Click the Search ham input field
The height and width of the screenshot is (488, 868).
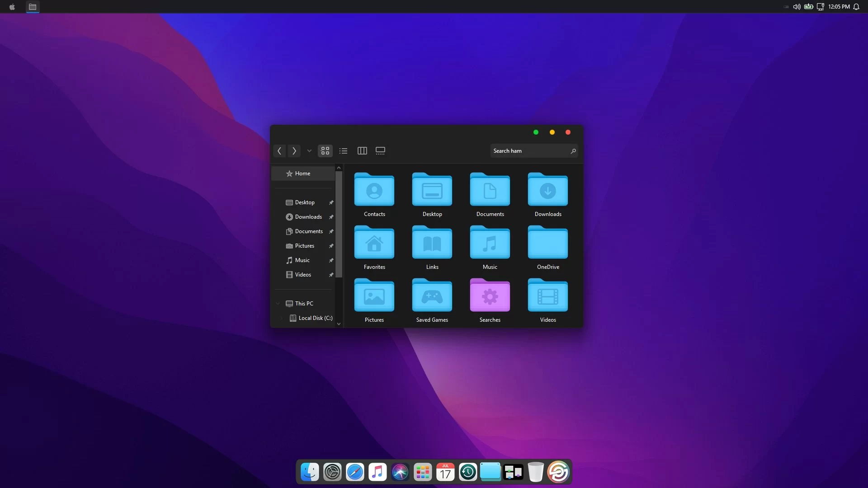pyautogui.click(x=529, y=151)
